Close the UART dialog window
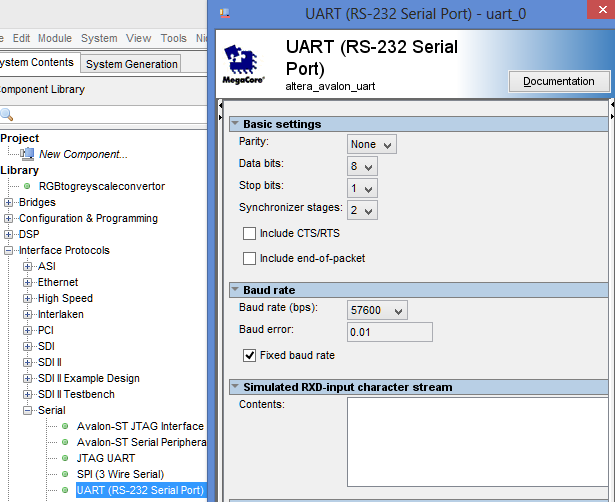Screen dimensions: 615x502 602,9
